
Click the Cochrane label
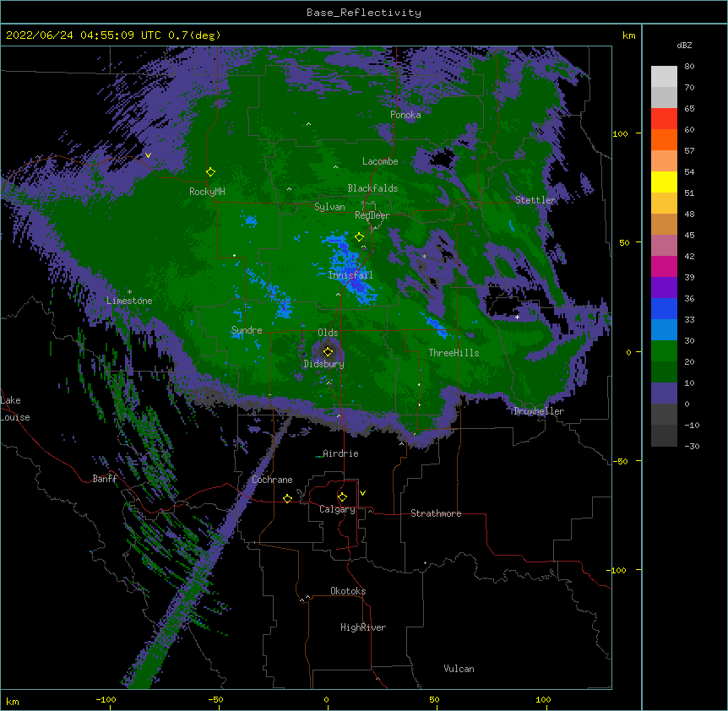(x=272, y=480)
